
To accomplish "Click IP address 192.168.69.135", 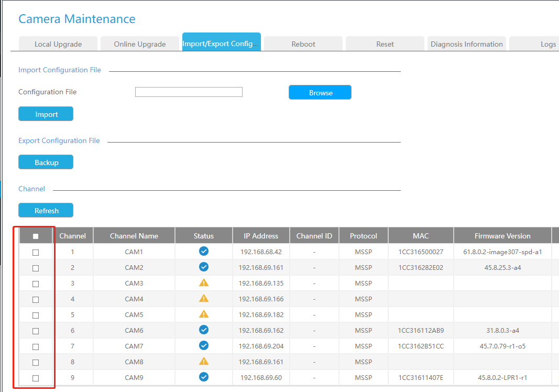I will coord(261,283).
